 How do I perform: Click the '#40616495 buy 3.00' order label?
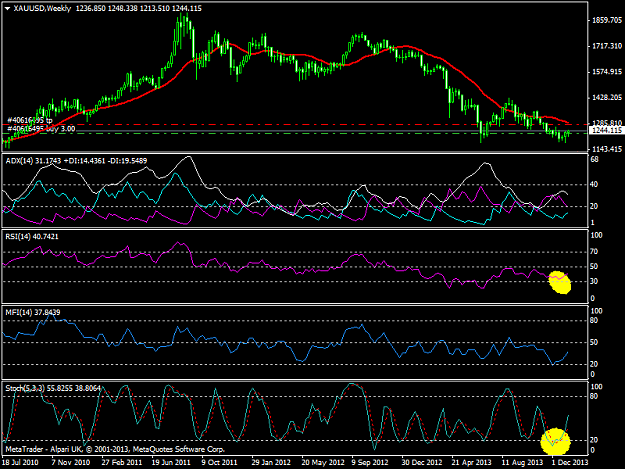[41, 128]
